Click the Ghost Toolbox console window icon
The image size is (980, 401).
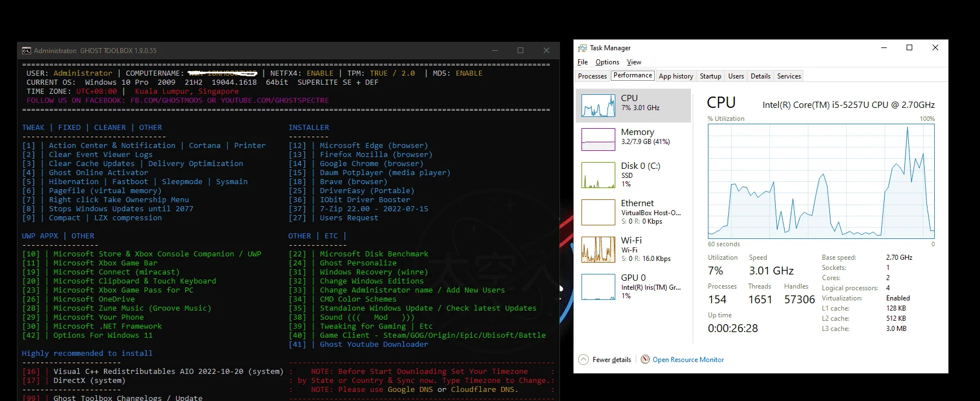(26, 51)
